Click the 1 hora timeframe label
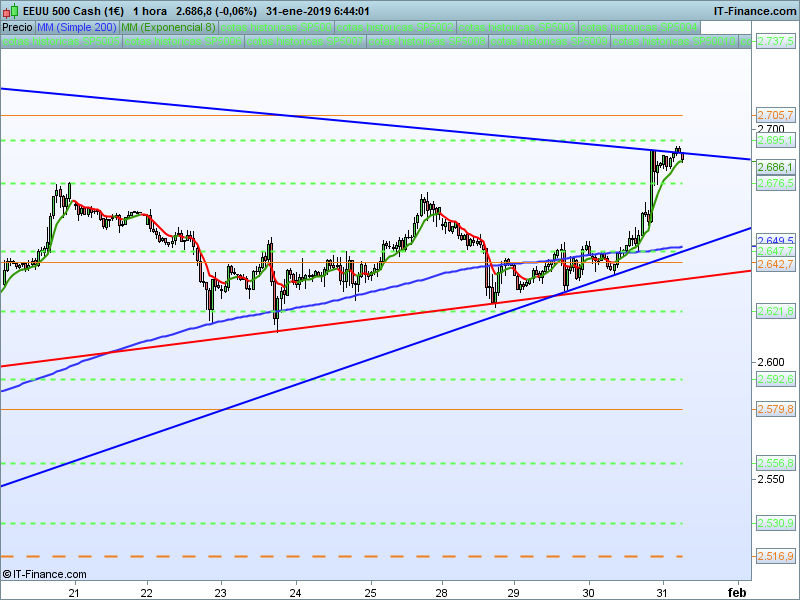 click(x=150, y=11)
